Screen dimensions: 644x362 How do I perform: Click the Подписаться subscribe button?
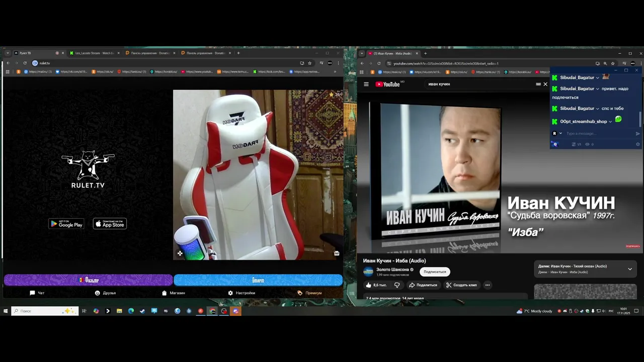[435, 271]
